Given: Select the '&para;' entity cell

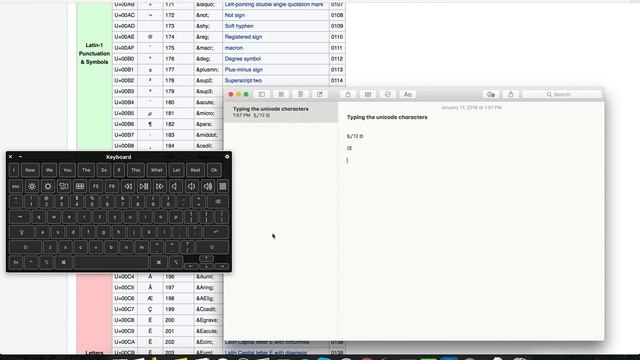Looking at the screenshot, I should [x=208, y=124].
